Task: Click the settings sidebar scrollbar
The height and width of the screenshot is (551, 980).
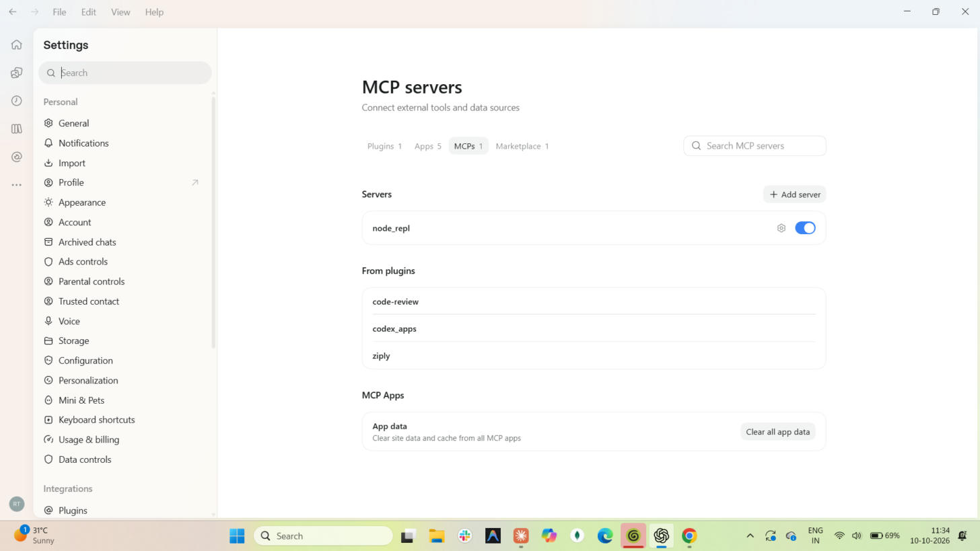Action: [x=213, y=222]
